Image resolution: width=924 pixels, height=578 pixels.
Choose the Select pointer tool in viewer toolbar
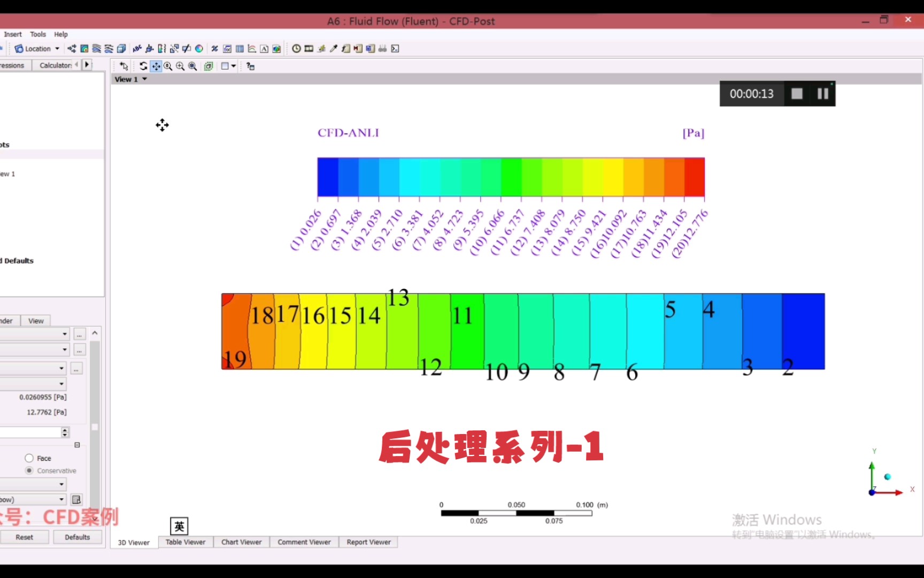tap(124, 66)
